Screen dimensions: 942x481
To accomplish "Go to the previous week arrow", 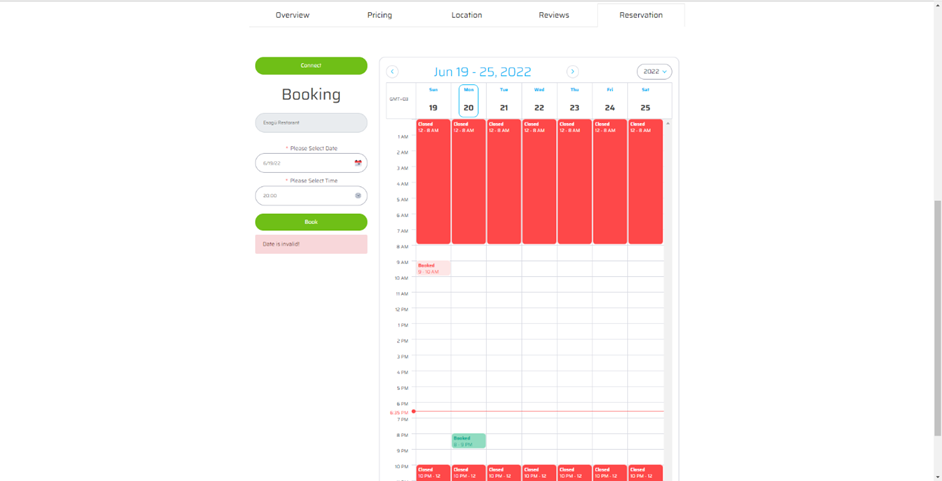I will pyautogui.click(x=392, y=71).
